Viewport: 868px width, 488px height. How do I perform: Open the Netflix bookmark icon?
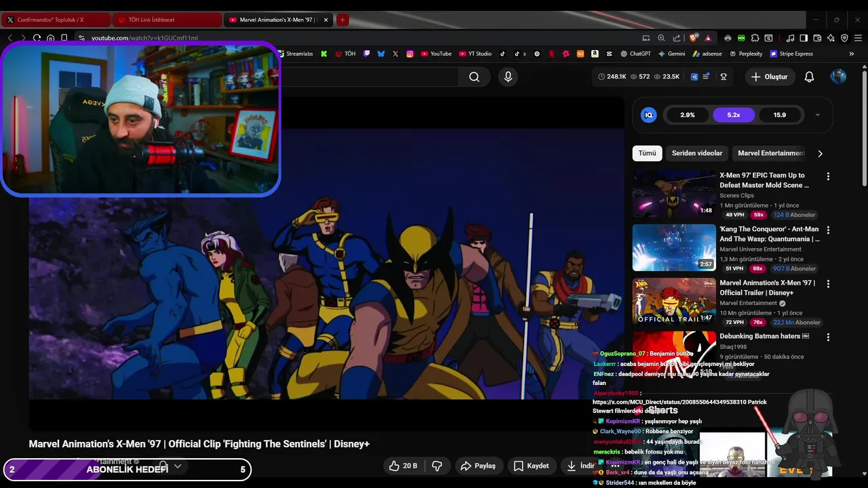(551, 54)
